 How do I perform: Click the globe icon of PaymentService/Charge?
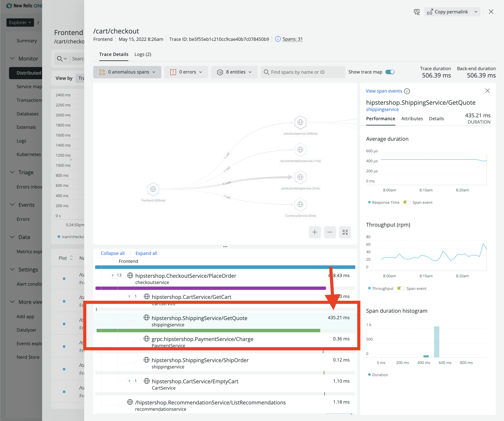click(x=146, y=339)
